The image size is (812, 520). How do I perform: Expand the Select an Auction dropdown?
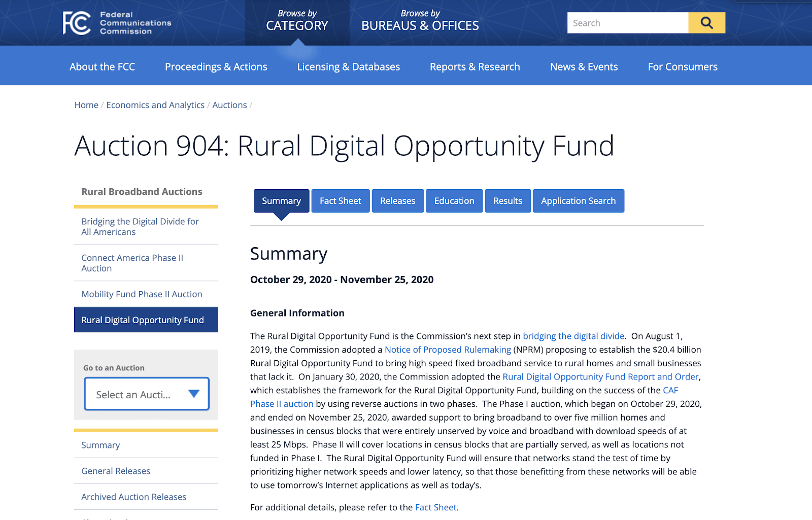[147, 394]
